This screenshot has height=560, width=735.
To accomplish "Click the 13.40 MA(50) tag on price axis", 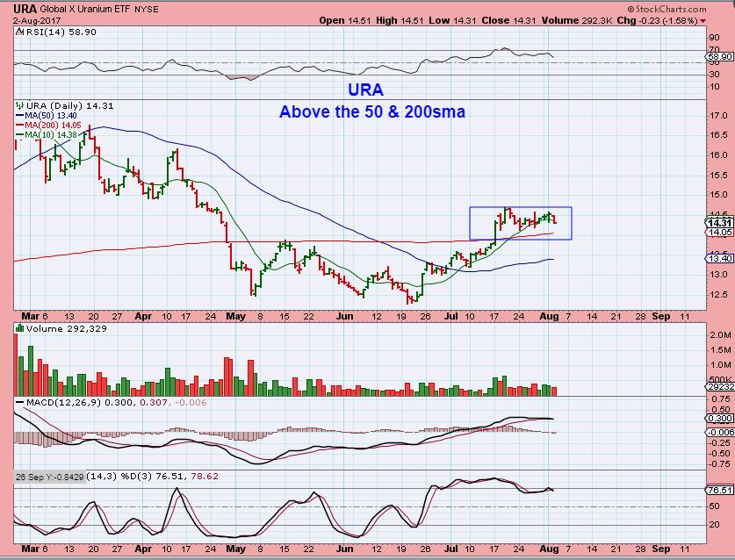I will (720, 259).
